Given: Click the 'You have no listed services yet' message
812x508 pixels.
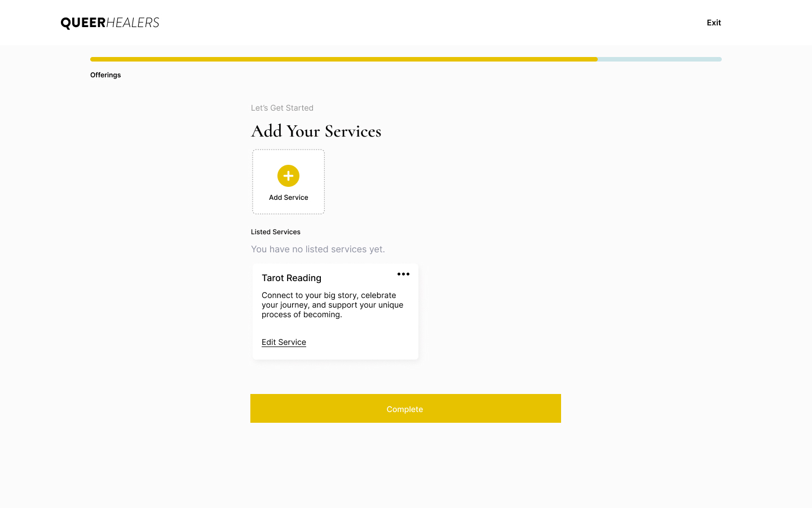Looking at the screenshot, I should click(317, 249).
